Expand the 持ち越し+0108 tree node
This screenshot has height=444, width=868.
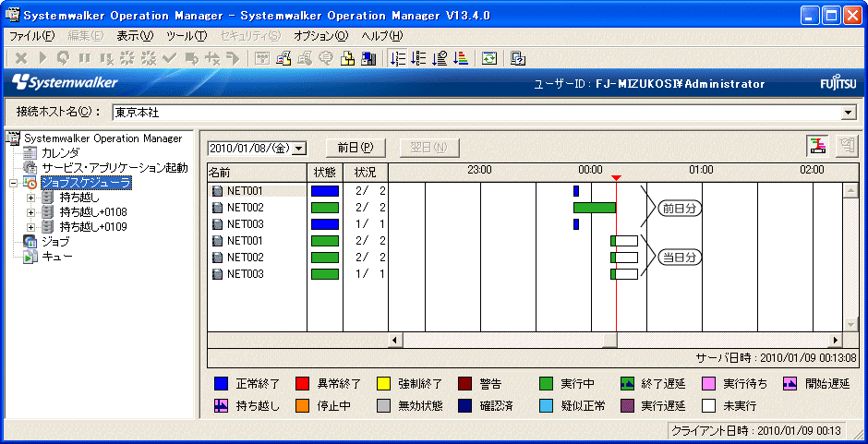[x=30, y=212]
